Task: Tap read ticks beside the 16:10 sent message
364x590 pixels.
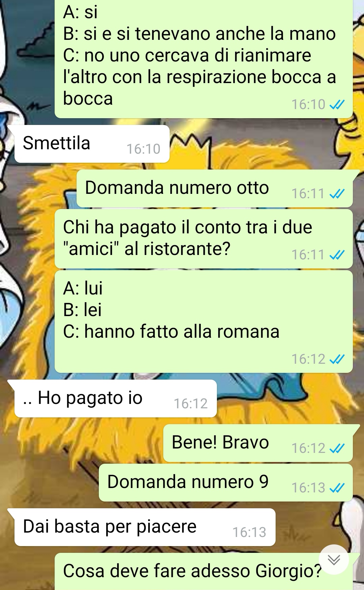Action: click(x=337, y=105)
